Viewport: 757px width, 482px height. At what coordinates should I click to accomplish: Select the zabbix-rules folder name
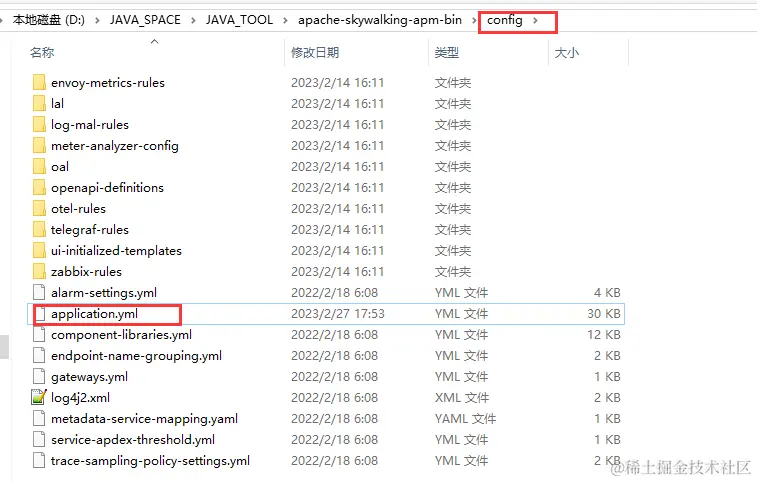(86, 271)
